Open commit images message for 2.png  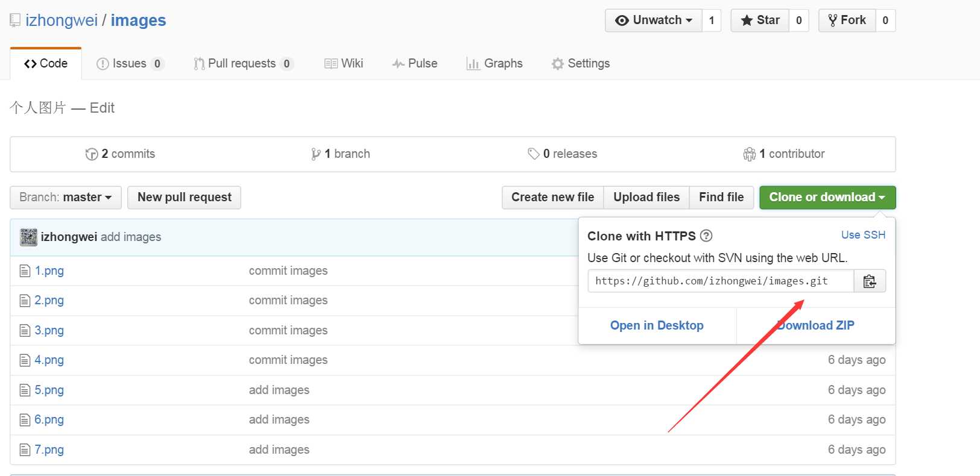point(288,301)
